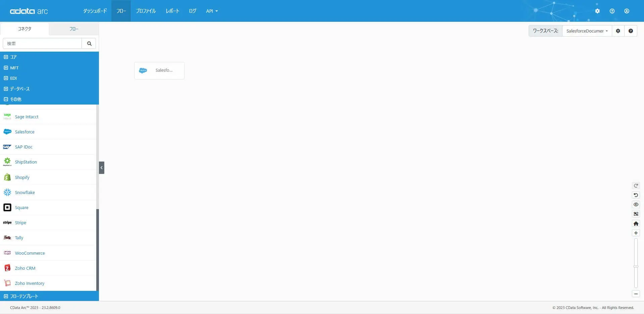Image resolution: width=644 pixels, height=314 pixels.
Task: Reset canvas view with home icon
Action: 636,224
